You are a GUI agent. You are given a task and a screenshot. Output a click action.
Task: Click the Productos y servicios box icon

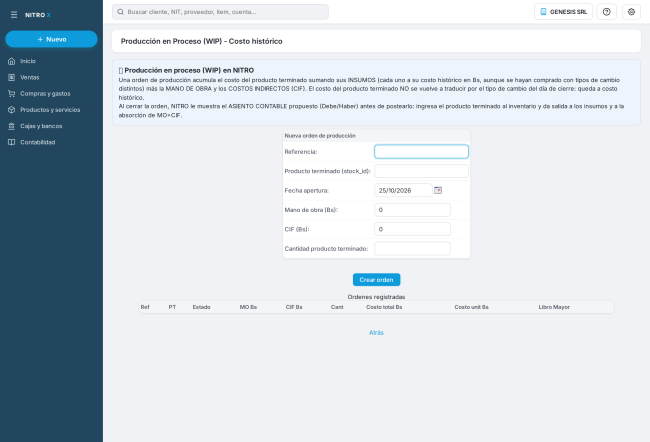(12, 110)
